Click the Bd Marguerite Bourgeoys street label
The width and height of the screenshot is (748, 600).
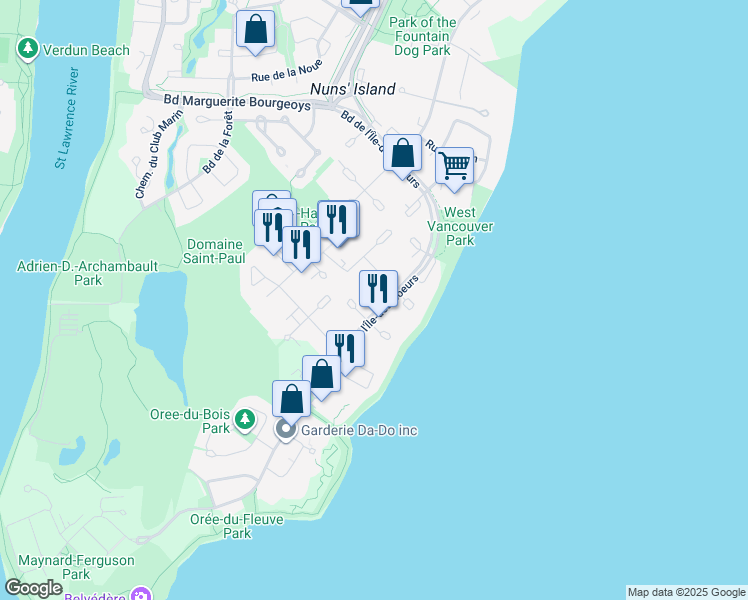pos(237,102)
